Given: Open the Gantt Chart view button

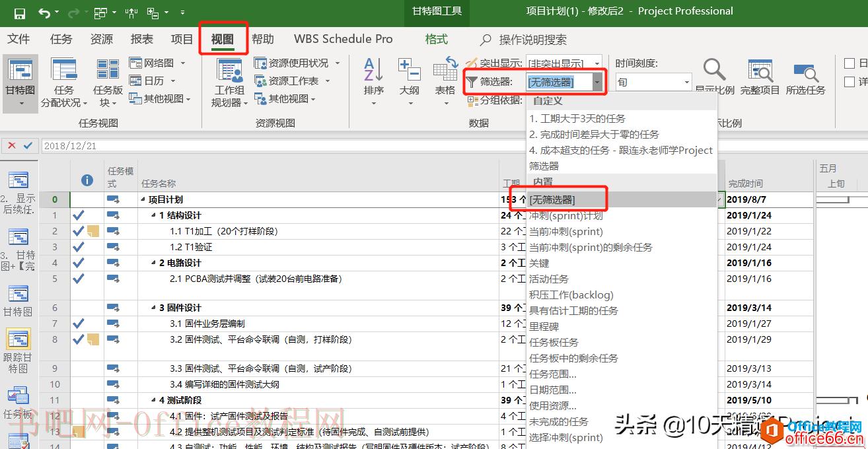Looking at the screenshot, I should tap(20, 83).
